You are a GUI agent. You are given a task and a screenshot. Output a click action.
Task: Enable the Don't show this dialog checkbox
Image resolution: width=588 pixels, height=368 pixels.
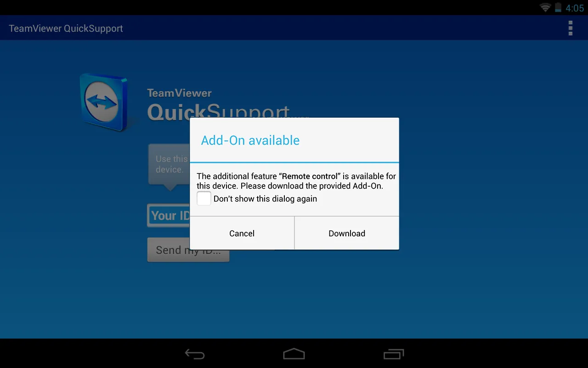pos(204,199)
